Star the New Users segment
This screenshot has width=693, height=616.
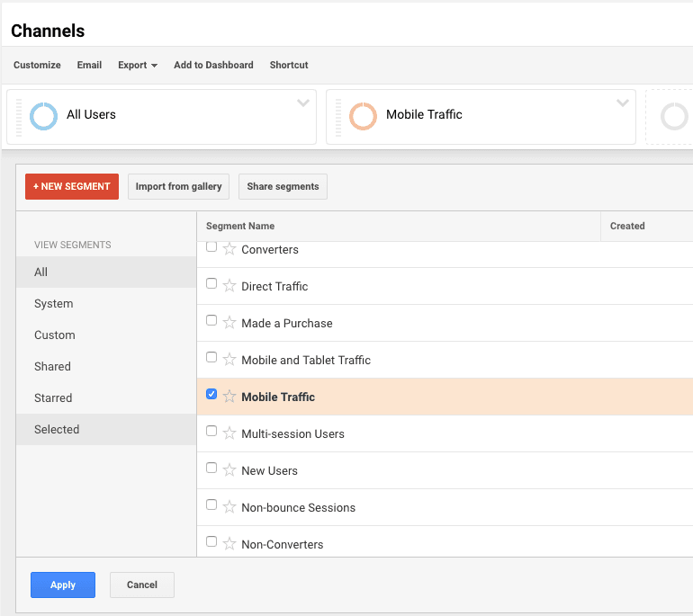(229, 470)
